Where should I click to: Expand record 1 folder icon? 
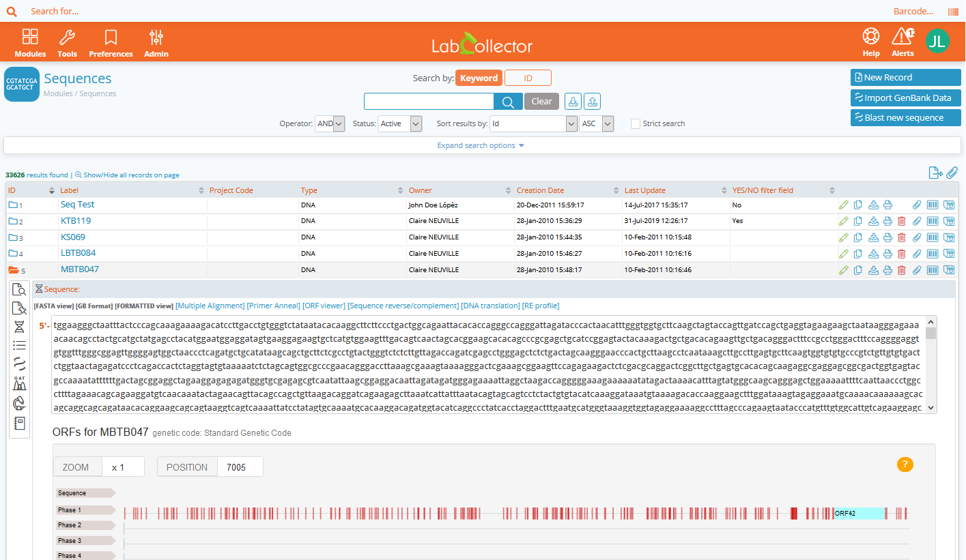point(13,205)
